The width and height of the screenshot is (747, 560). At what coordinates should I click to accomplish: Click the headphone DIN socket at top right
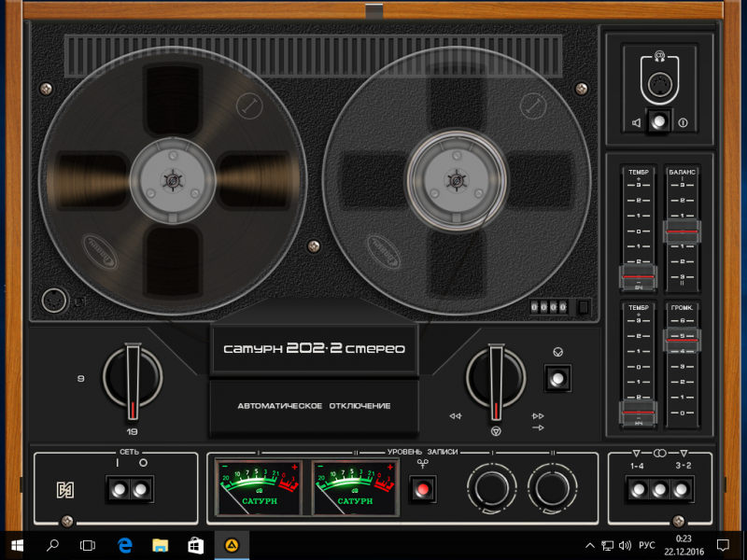tap(659, 85)
